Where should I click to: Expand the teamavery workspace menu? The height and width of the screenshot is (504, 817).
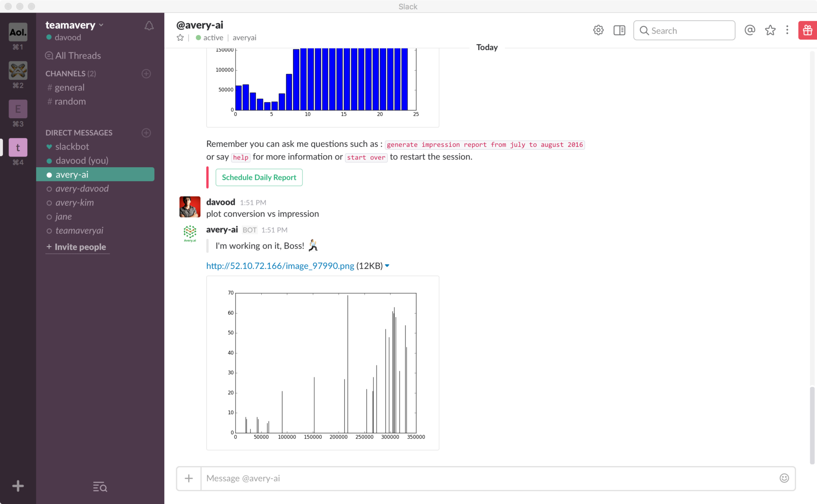[x=74, y=25]
